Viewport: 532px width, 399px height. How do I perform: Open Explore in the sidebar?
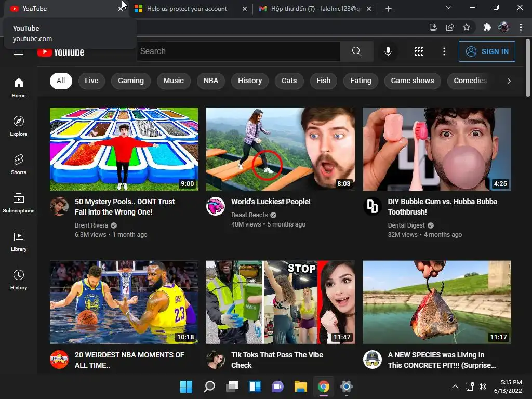point(19,126)
